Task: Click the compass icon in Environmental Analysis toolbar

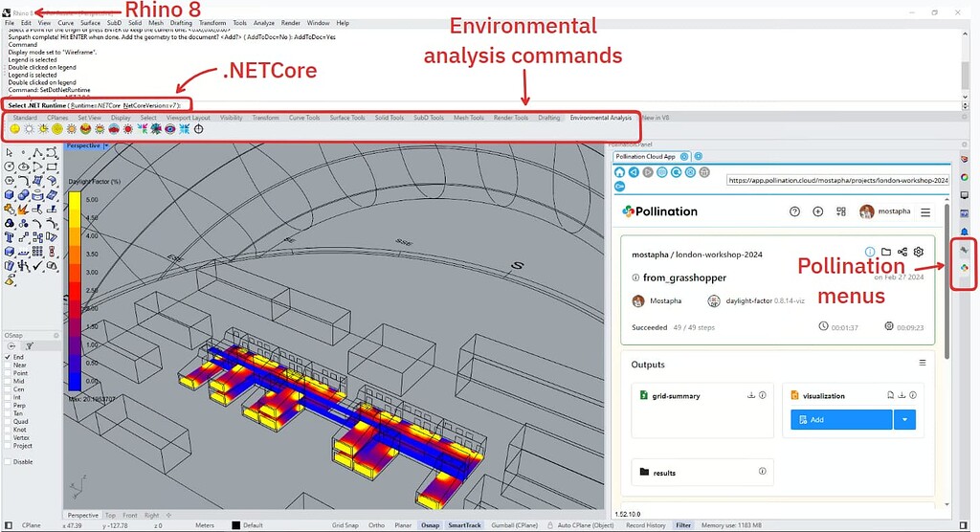Action: [199, 129]
